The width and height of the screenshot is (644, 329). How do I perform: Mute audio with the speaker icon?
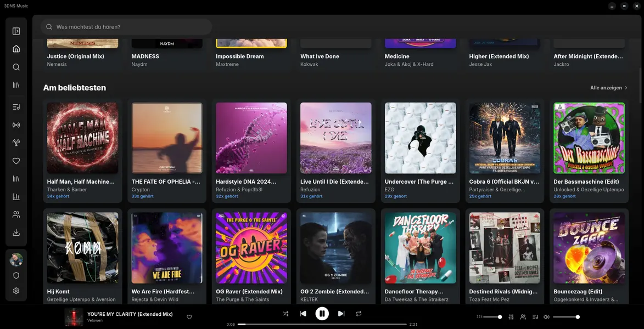(546, 317)
